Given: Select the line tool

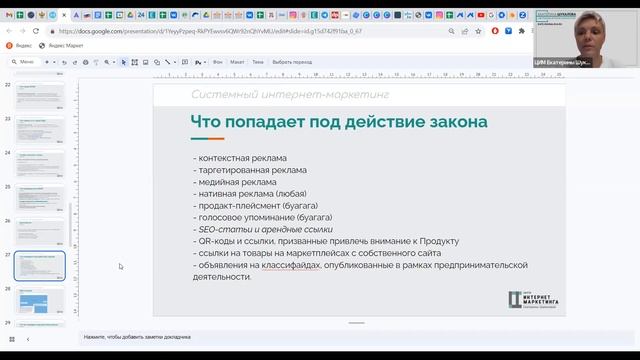Looking at the screenshot, I should tap(167, 62).
